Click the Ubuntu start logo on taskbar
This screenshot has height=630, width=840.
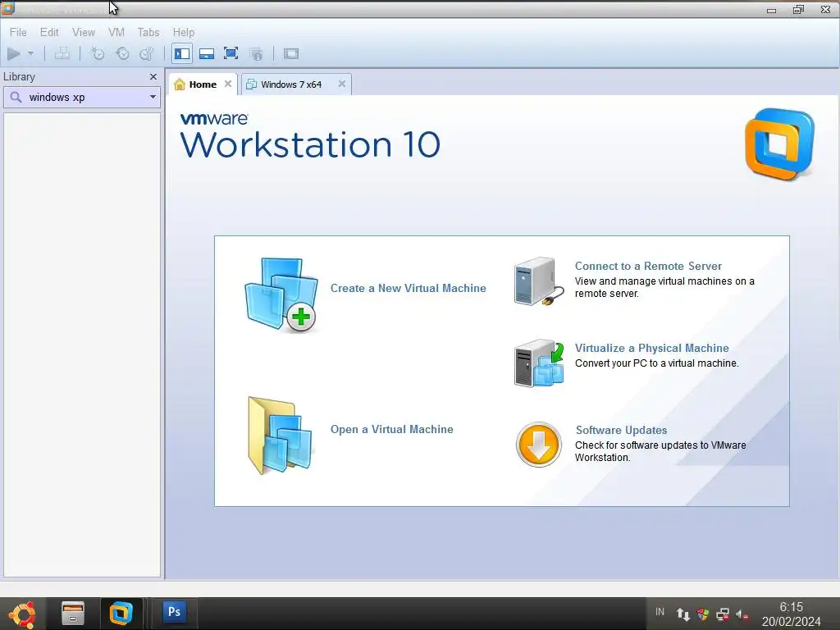23,614
